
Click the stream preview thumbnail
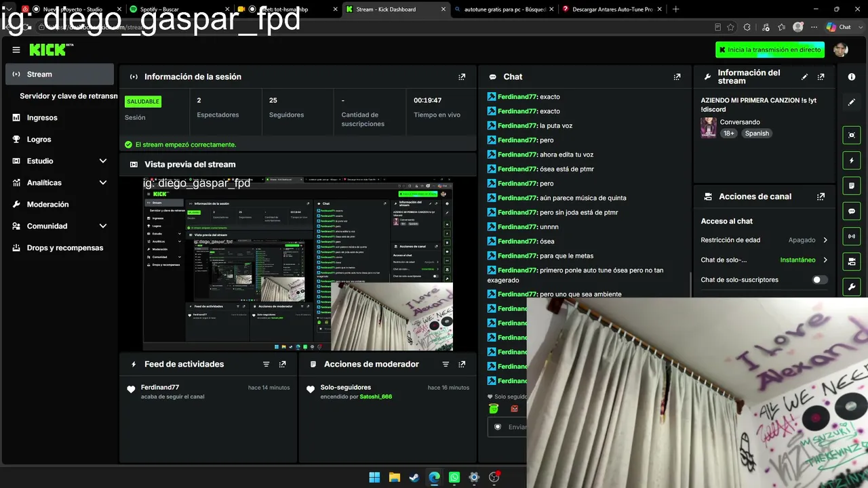pyautogui.click(x=298, y=265)
